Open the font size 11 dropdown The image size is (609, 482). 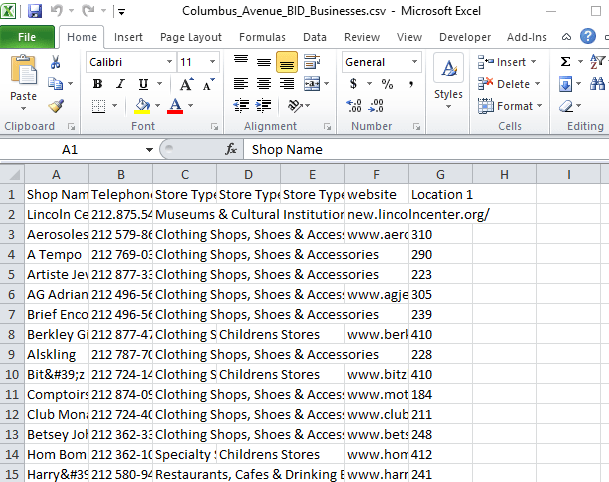click(212, 62)
